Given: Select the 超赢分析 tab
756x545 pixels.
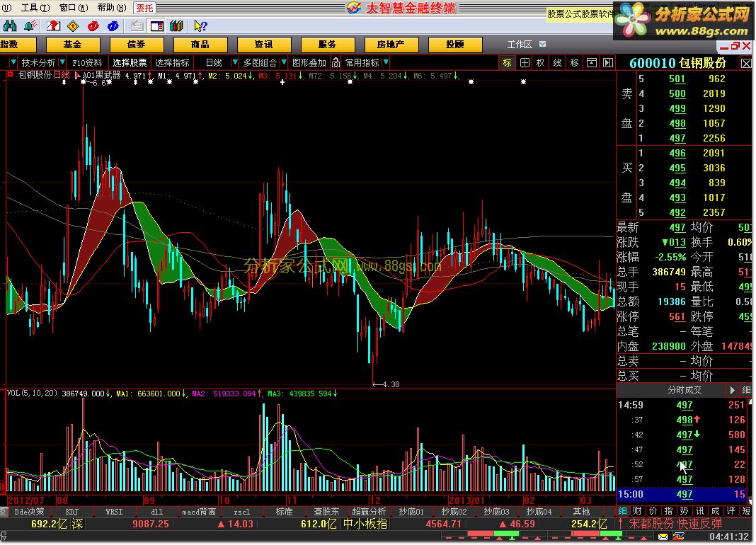Looking at the screenshot, I should [x=368, y=512].
